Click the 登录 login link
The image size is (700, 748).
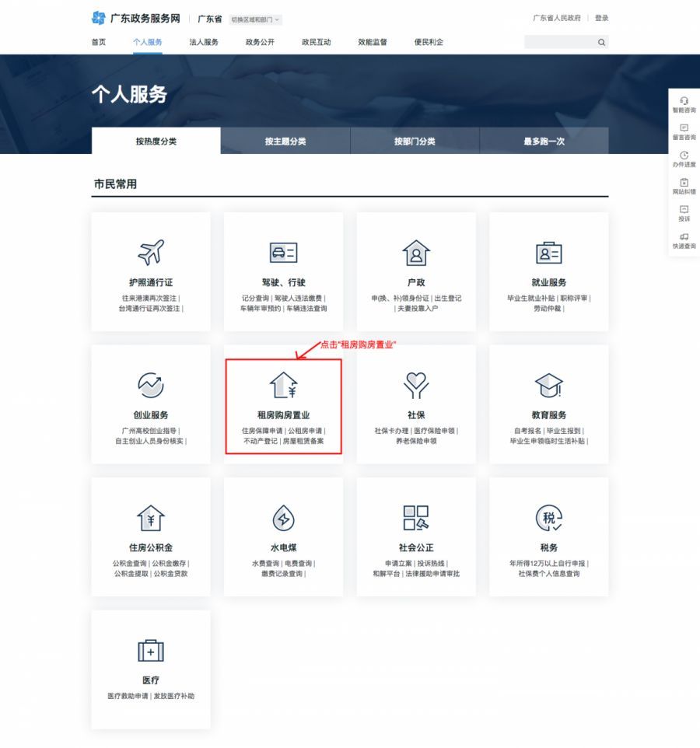tap(601, 18)
